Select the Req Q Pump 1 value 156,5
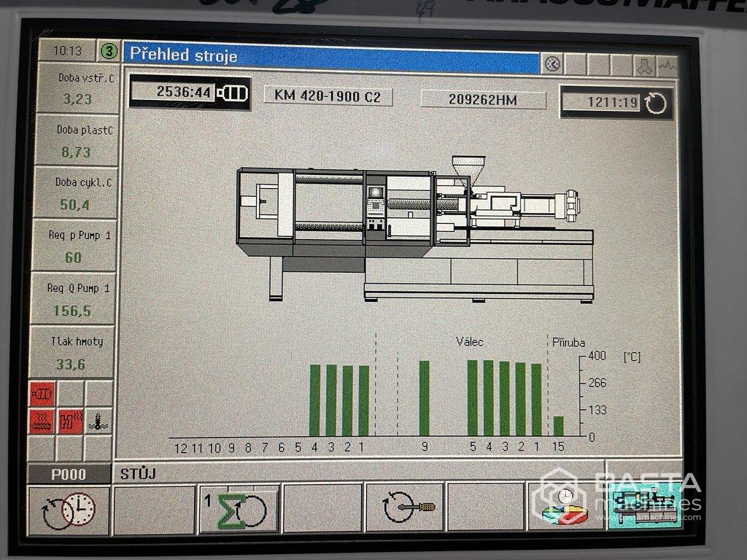 pos(72,311)
